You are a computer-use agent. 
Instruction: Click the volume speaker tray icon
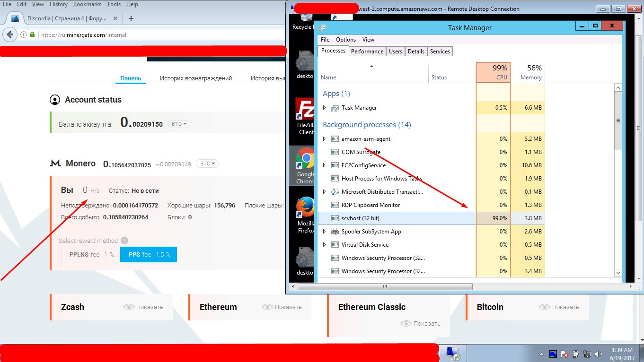[x=599, y=353]
